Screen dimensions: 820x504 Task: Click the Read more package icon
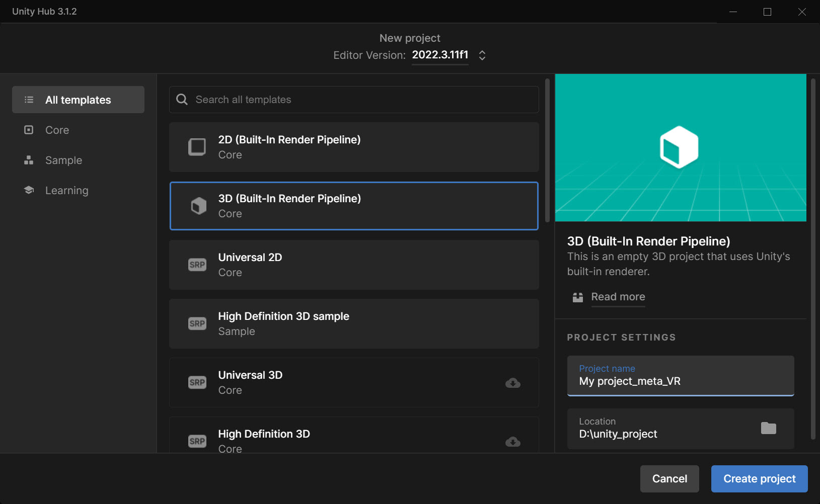point(577,297)
